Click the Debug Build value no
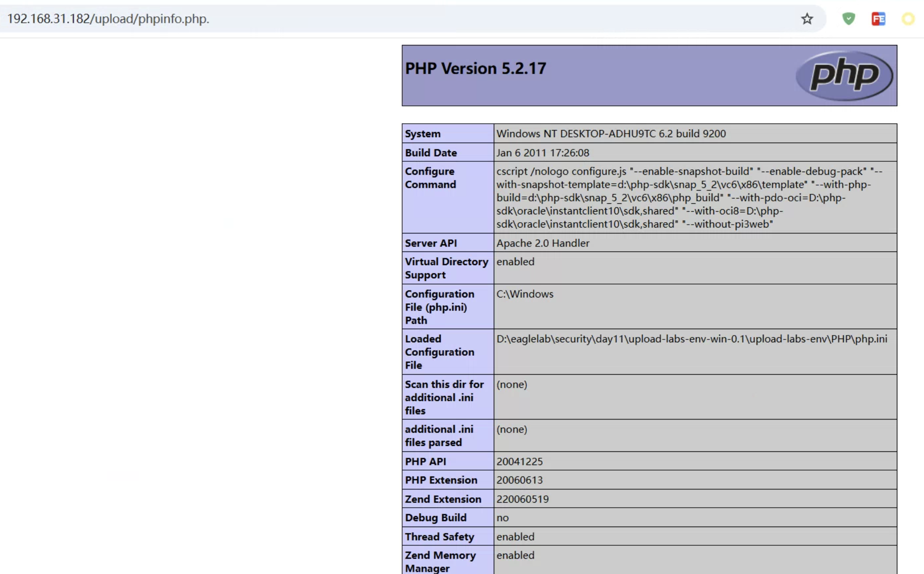Screen dimensions: 924x574 [503, 518]
